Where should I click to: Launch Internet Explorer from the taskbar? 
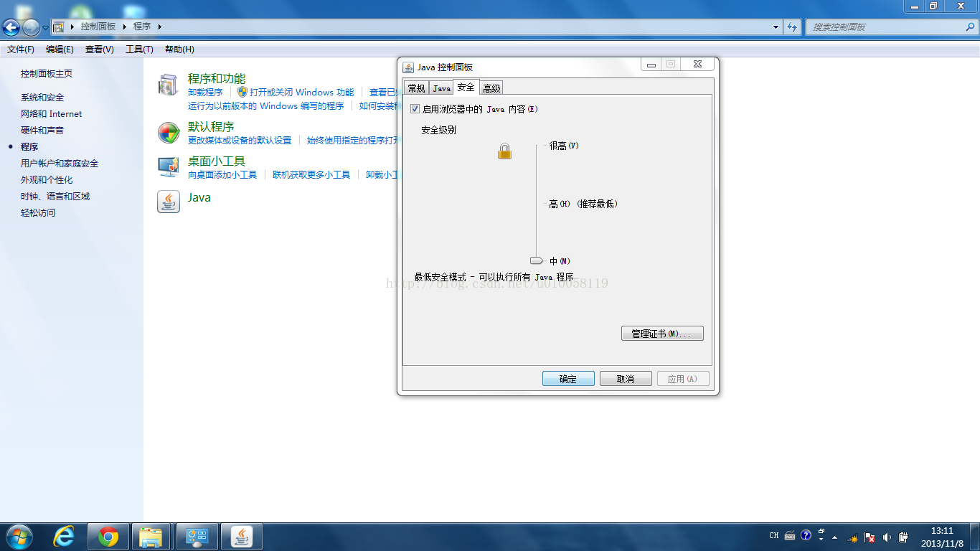pyautogui.click(x=64, y=537)
